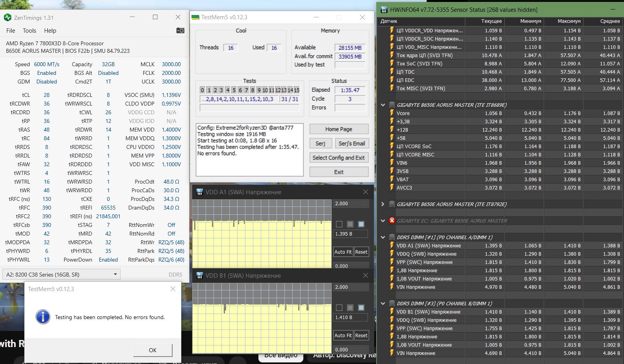The image size is (624, 364).
Task: Click the HWiNFO64 title bar app icon
Action: [383, 9]
